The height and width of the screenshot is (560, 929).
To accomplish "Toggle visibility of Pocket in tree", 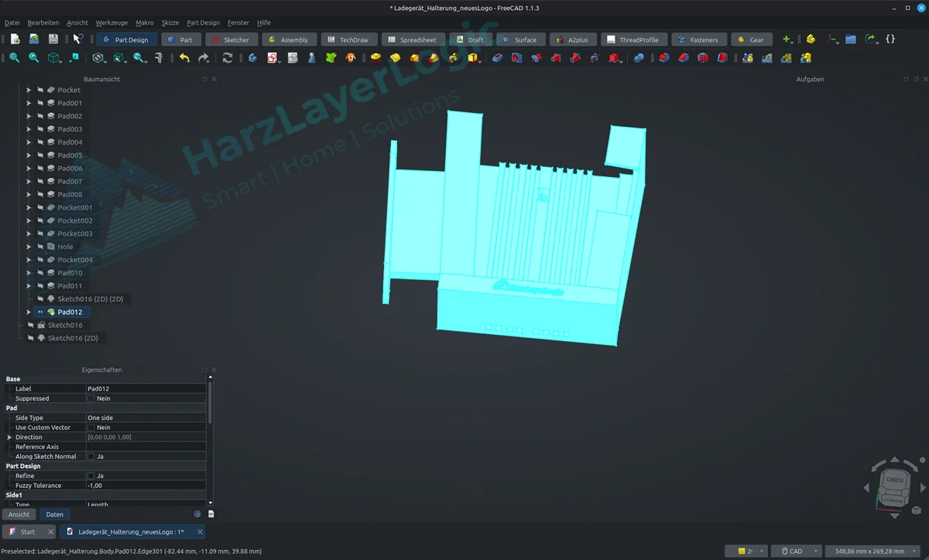I will pos(40,90).
